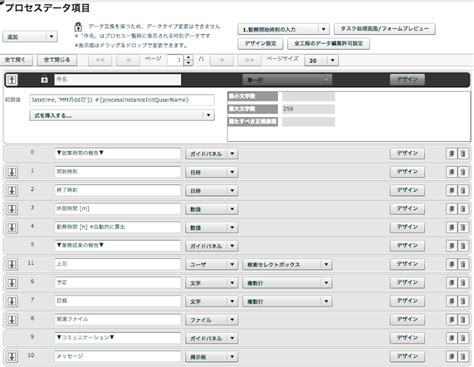Increase the page number with the stepper
Image resolution: width=474 pixels, height=367 pixels.
point(188,58)
